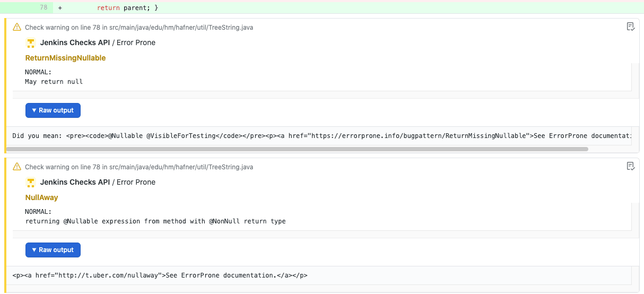Collapse Raw output under ReturnMissingNullable warning
Image resolution: width=644 pixels, height=294 pixels.
[x=53, y=110]
